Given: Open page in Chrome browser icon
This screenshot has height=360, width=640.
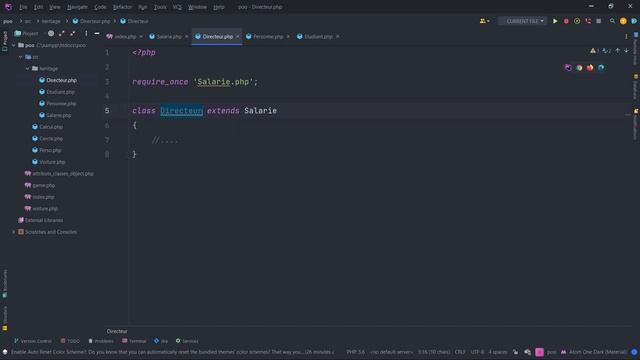Looking at the screenshot, I should (x=579, y=68).
